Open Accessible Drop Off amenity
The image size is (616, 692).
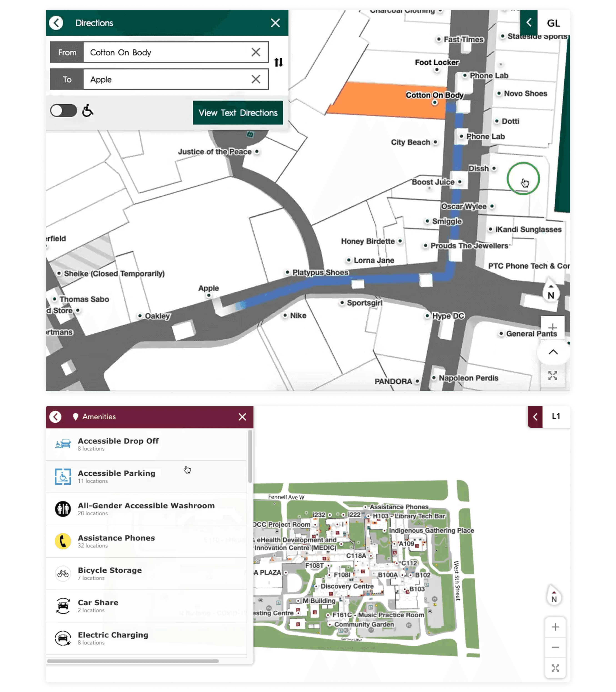click(146, 444)
